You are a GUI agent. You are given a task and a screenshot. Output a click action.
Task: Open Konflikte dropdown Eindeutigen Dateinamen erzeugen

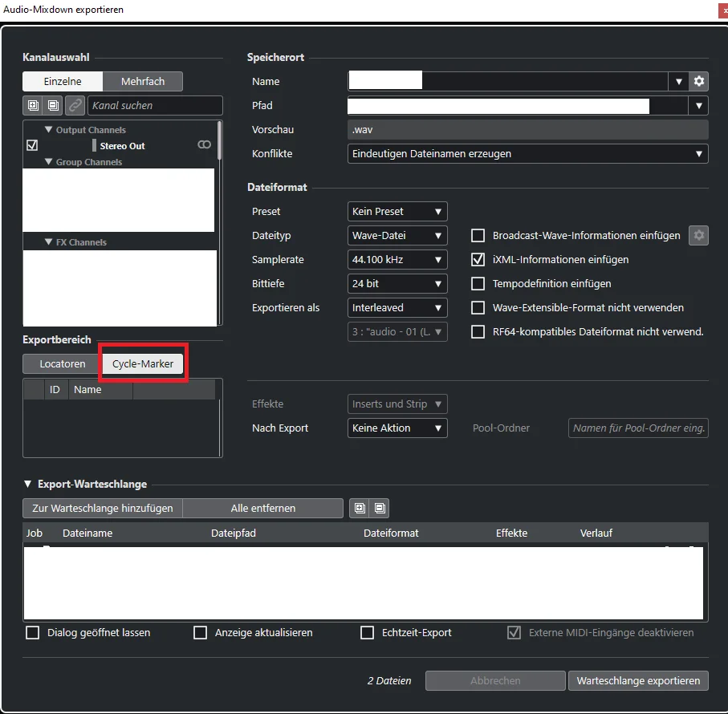[x=528, y=154]
